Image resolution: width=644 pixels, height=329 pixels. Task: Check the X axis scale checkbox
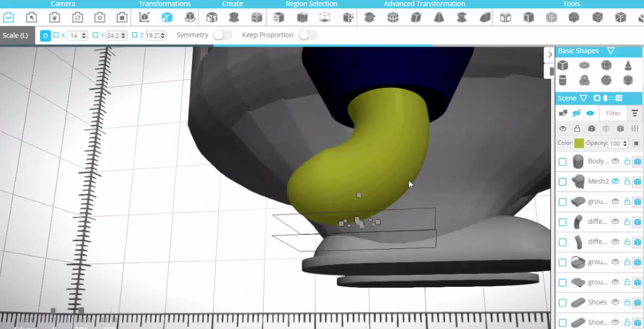[57, 35]
